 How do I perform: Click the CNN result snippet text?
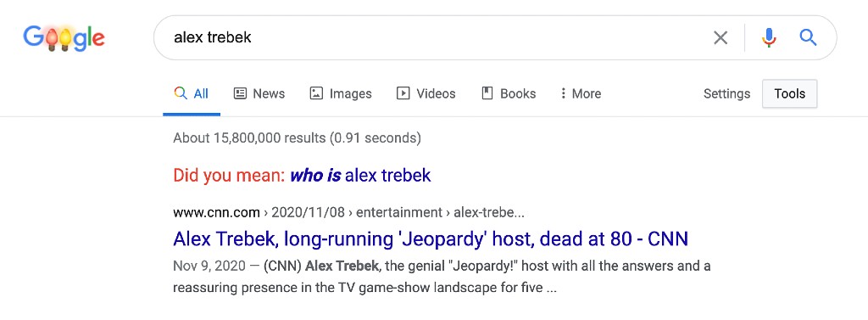(442, 278)
